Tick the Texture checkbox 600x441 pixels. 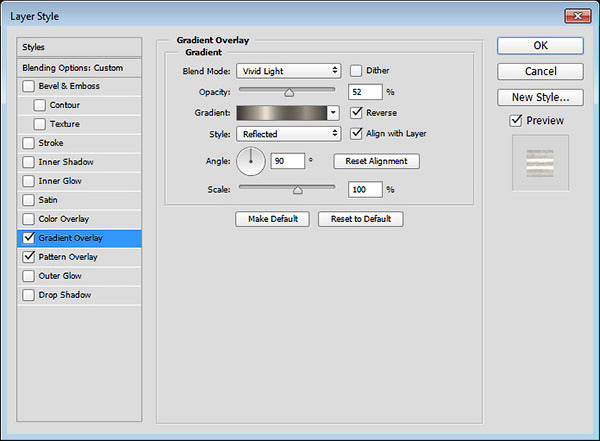pos(39,124)
